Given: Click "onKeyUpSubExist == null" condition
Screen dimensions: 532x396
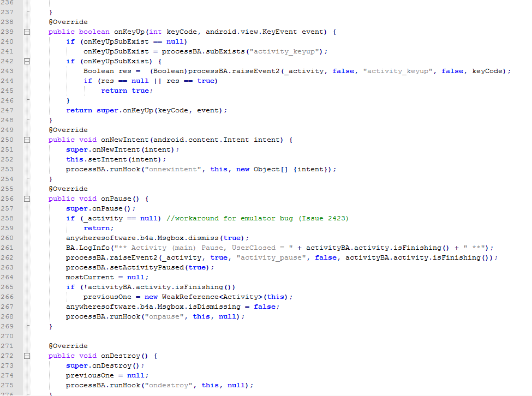Looking at the screenshot, I should pyautogui.click(x=134, y=41).
